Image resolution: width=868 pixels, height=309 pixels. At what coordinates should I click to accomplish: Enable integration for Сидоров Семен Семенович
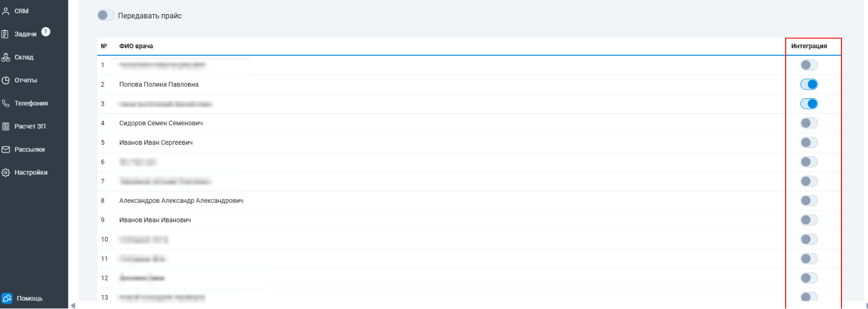tap(809, 123)
